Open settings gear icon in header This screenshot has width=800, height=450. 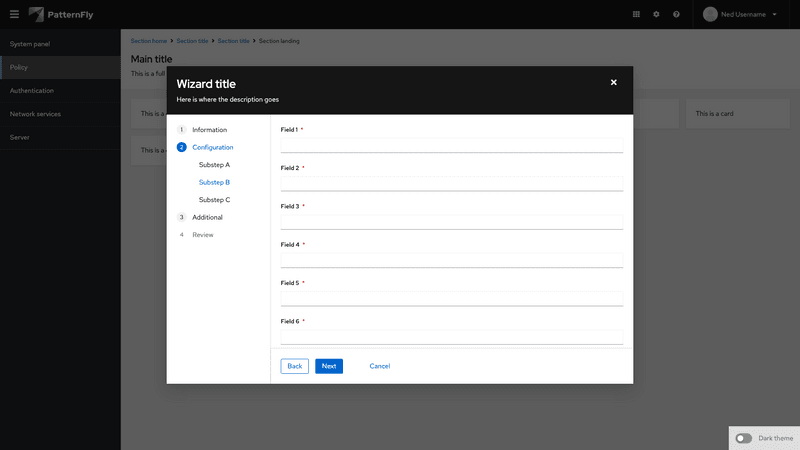656,14
